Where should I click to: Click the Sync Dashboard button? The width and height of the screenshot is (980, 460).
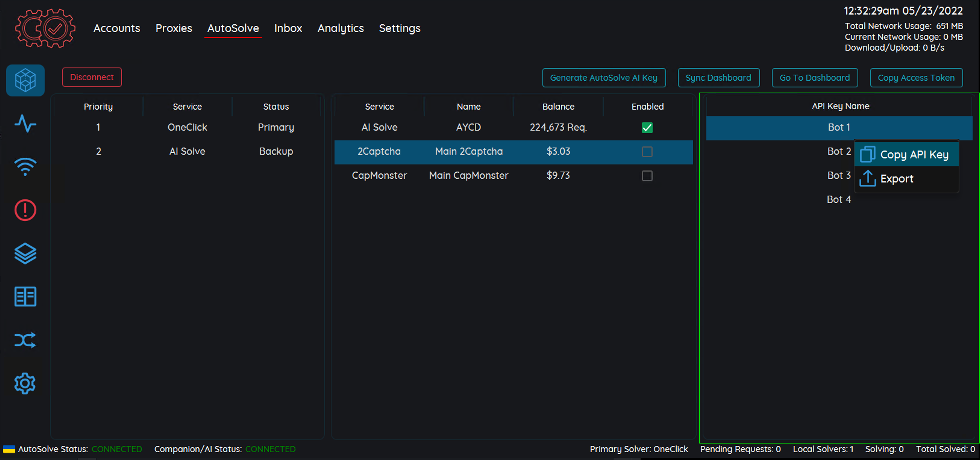click(719, 78)
